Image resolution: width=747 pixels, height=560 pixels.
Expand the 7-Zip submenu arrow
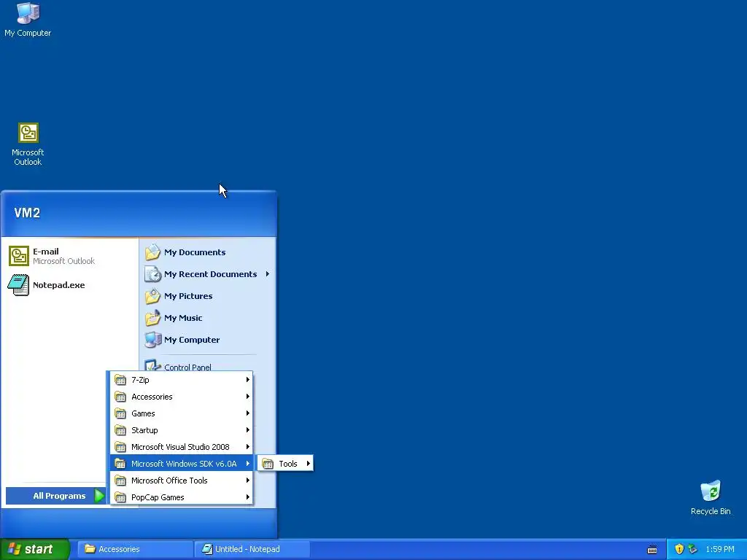coord(248,379)
